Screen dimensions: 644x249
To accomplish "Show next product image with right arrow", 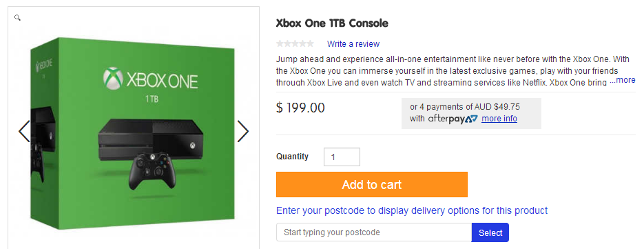I will tap(243, 131).
